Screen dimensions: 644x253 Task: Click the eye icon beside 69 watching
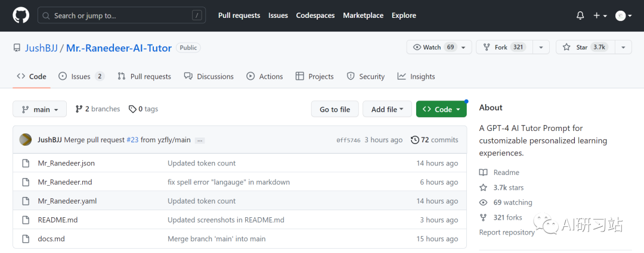tap(484, 202)
